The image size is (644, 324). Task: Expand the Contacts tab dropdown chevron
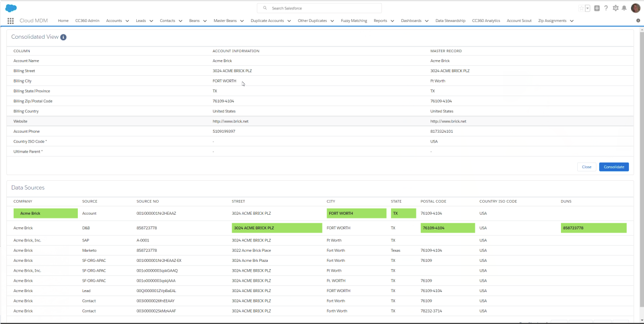click(x=180, y=21)
